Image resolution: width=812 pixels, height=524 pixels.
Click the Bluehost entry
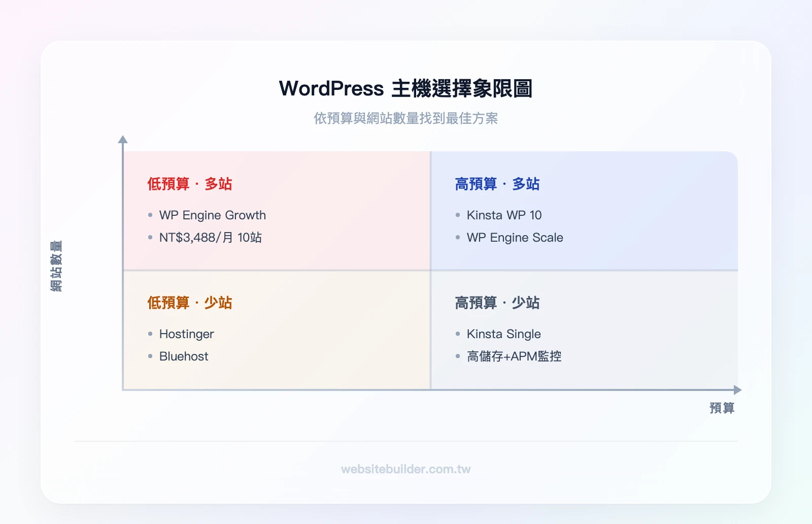pos(183,356)
